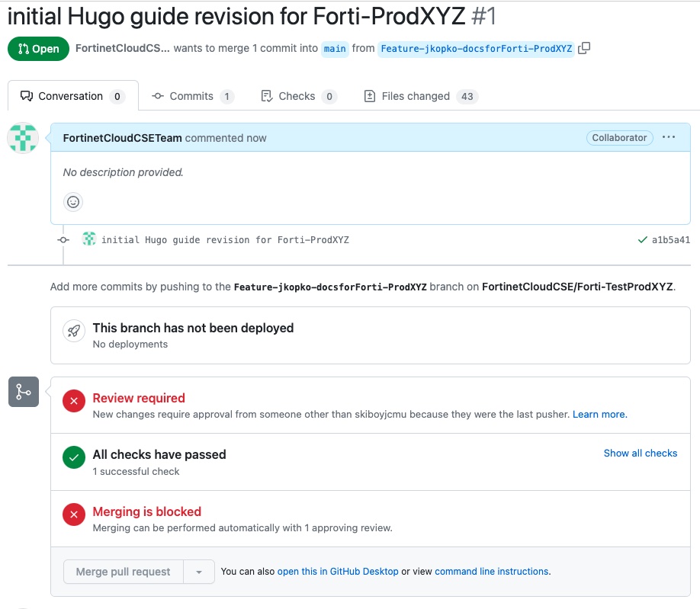Image resolution: width=700 pixels, height=609 pixels.
Task: Expand Show all checks
Action: coord(641,454)
